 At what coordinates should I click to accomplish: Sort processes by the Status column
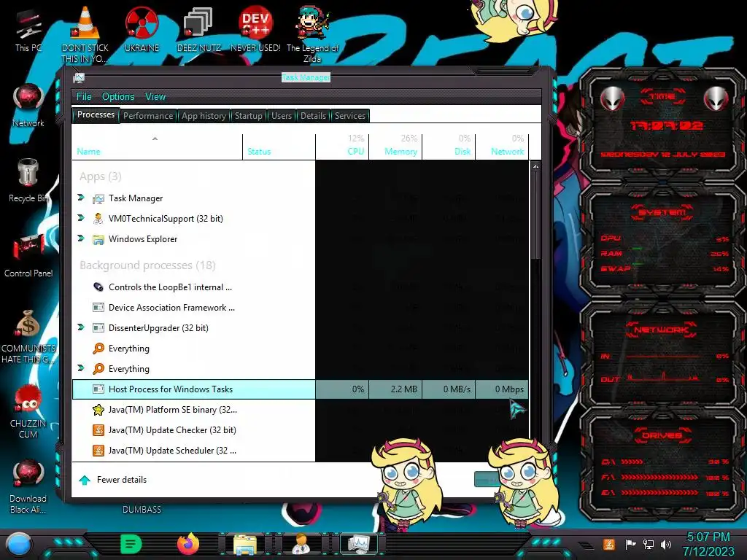pos(279,147)
